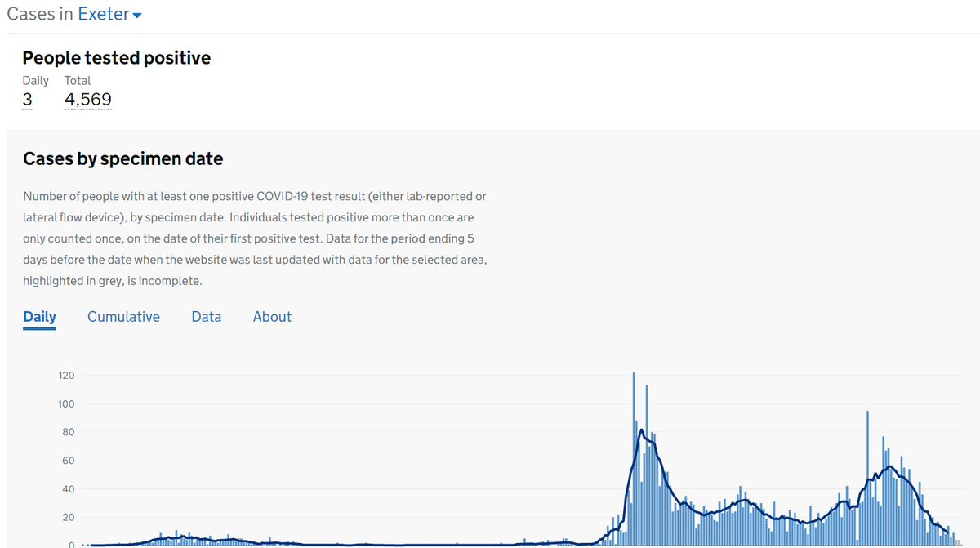The height and width of the screenshot is (548, 980).
Task: Click the 100 y-axis label
Action: (x=66, y=404)
